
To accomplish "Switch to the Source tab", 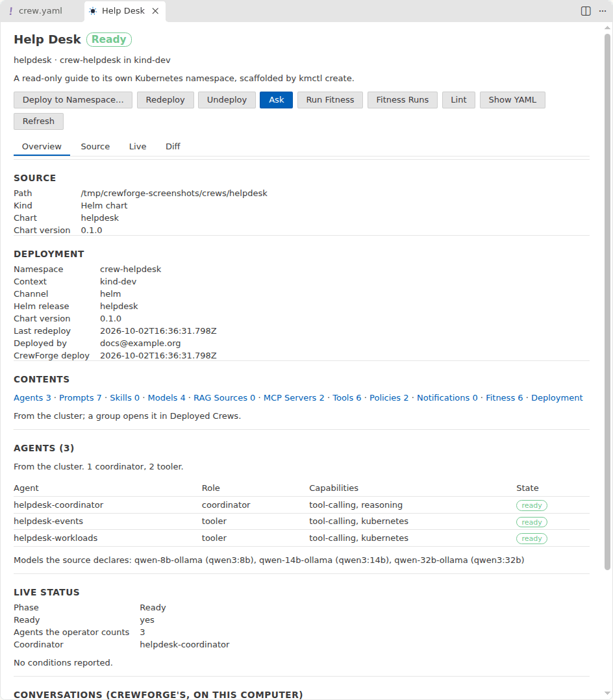I will click(95, 147).
